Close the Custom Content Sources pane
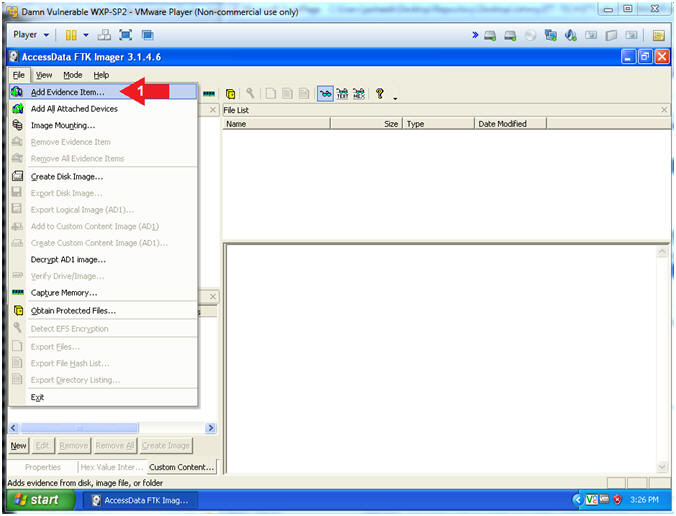The width and height of the screenshot is (676, 516). (213, 297)
